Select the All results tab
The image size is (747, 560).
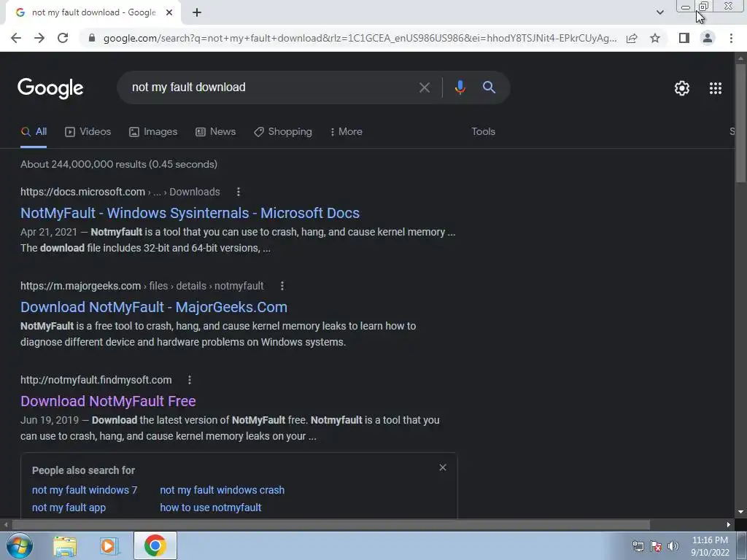(34, 132)
